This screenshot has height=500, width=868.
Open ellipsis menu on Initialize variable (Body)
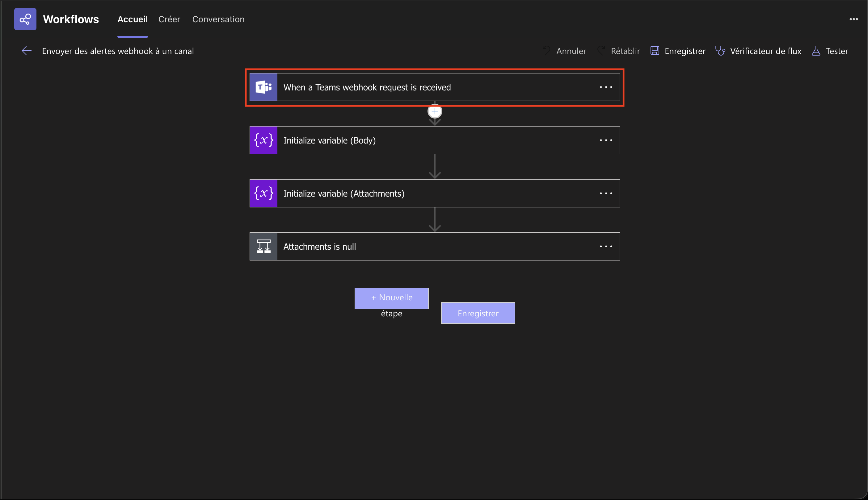606,140
